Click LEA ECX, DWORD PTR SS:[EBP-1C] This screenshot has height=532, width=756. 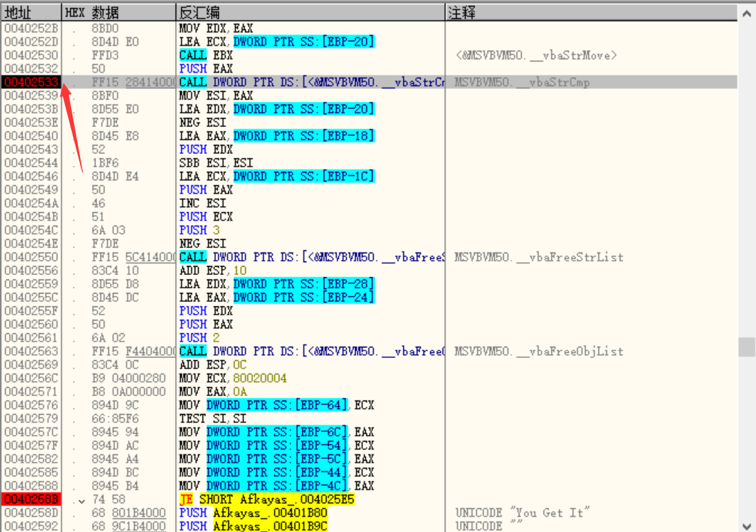277,176
